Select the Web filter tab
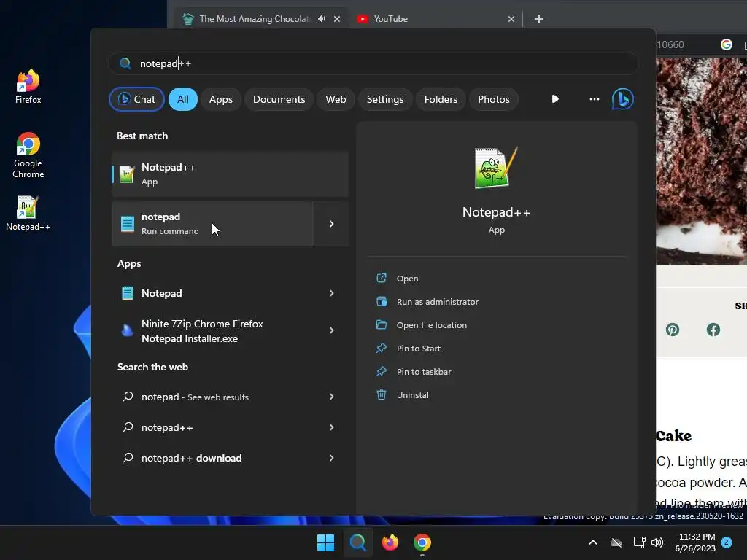The height and width of the screenshot is (560, 747). click(x=336, y=99)
